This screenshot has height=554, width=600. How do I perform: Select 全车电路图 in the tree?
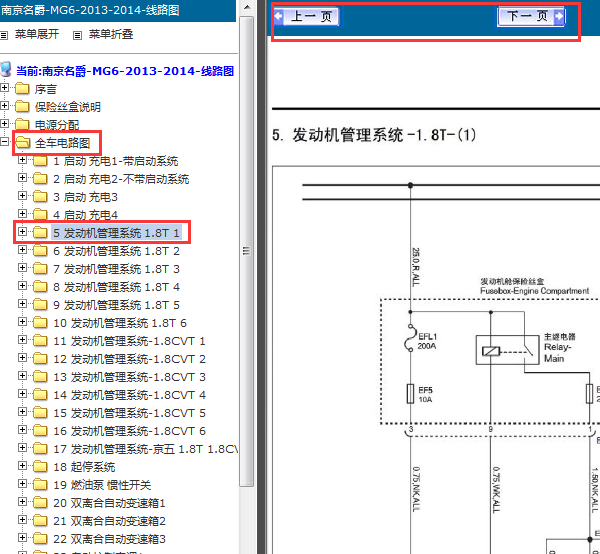pyautogui.click(x=62, y=143)
